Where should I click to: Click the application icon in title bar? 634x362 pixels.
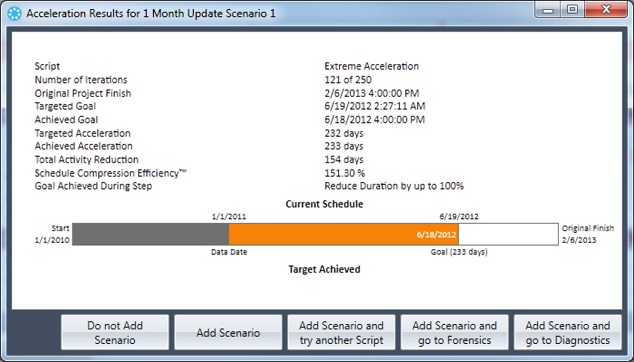coord(15,13)
